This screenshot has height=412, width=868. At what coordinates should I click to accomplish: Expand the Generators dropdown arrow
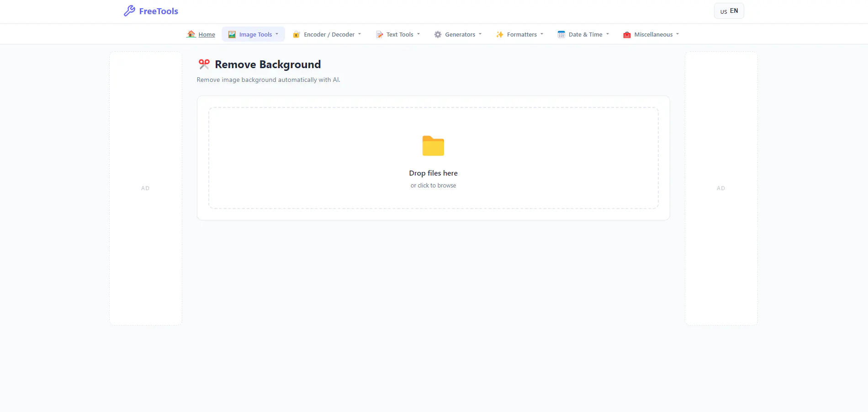tap(480, 34)
